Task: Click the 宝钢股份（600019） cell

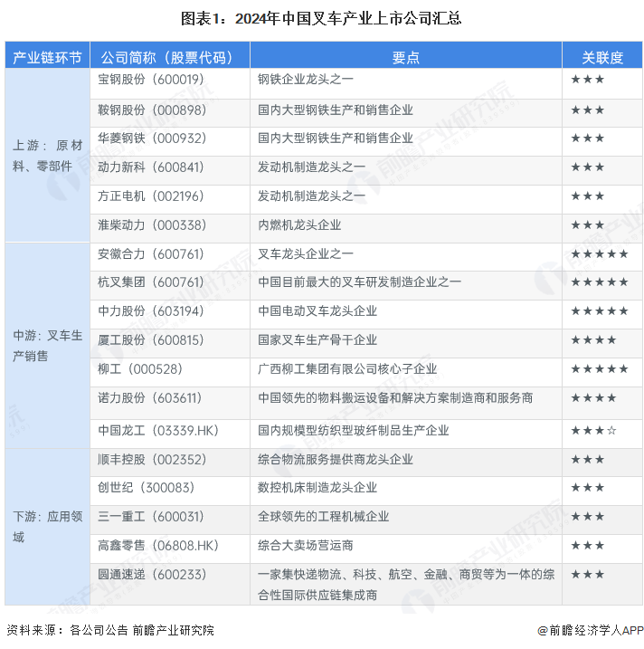Action: (170, 83)
